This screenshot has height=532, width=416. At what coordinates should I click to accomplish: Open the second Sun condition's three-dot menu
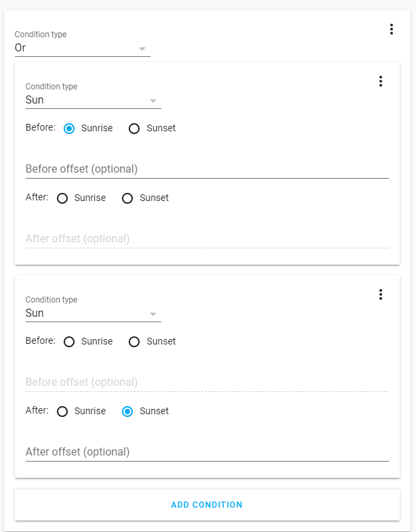point(380,294)
